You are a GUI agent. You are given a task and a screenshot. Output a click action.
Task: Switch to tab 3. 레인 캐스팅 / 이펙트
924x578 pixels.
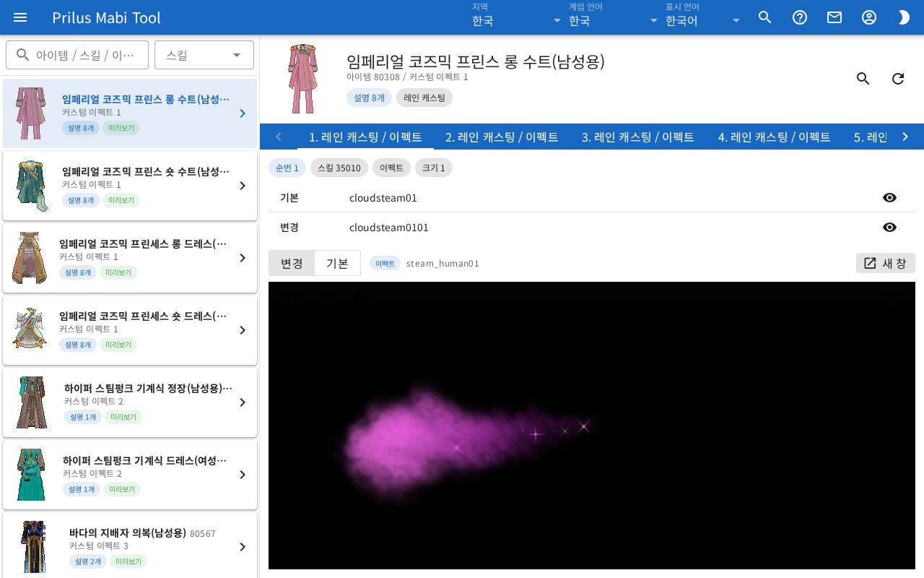(x=638, y=137)
